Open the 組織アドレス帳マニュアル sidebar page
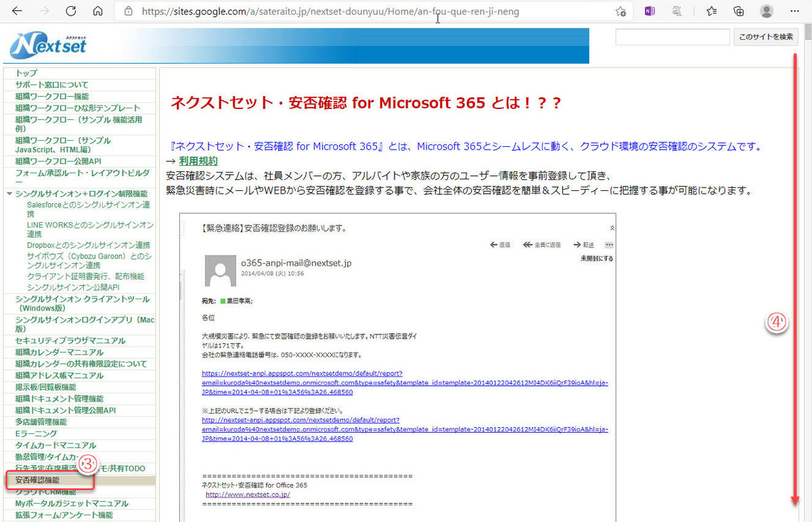812x522 pixels. [60, 375]
